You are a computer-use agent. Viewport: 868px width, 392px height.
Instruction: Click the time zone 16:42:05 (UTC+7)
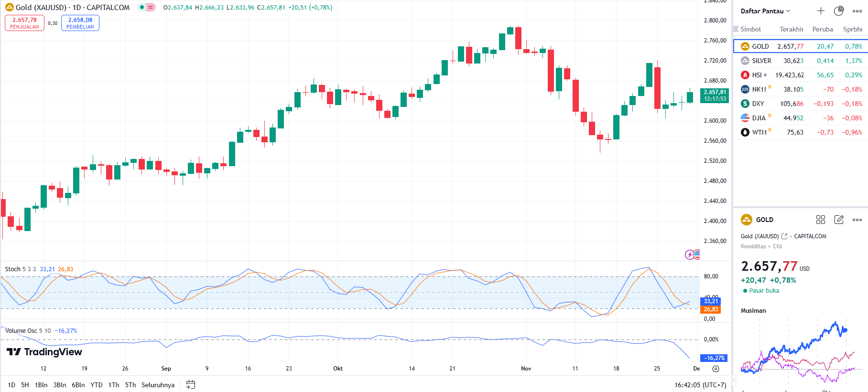700,385
